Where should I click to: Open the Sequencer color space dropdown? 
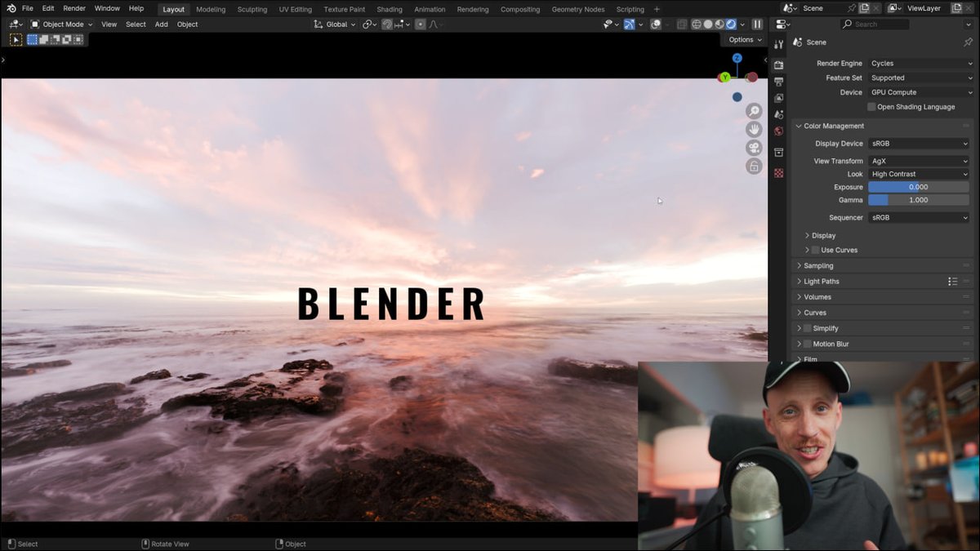[919, 218]
